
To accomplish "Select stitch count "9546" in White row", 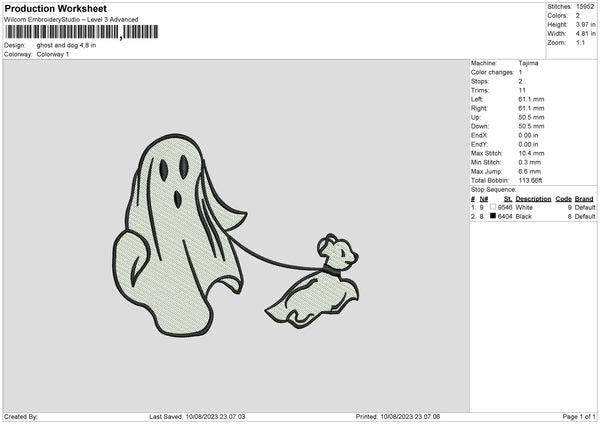I will pos(505,207).
